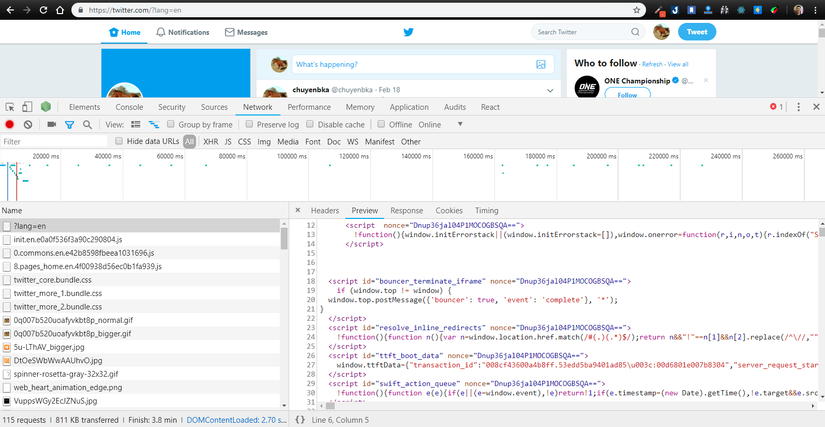The width and height of the screenshot is (825, 427).
Task: Select web_heart_animation_edge.png request
Action: pos(140,388)
